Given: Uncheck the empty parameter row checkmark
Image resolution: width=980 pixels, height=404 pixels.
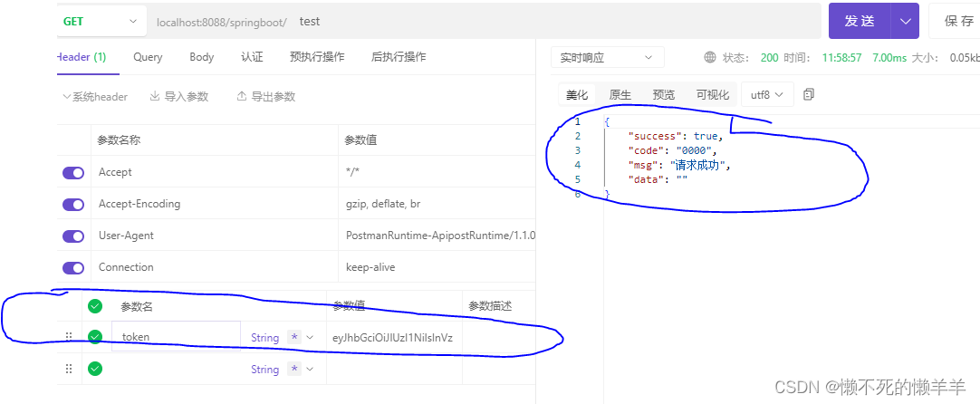Looking at the screenshot, I should [95, 369].
